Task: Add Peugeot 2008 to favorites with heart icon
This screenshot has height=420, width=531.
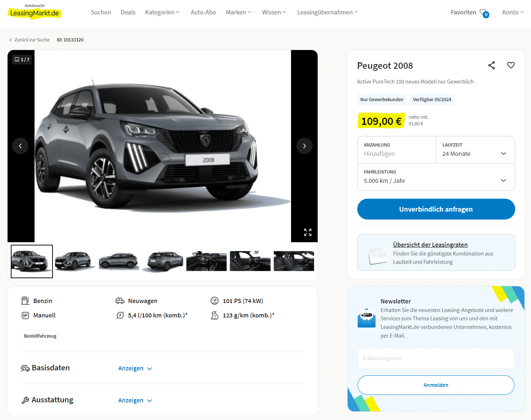Action: 511,65
